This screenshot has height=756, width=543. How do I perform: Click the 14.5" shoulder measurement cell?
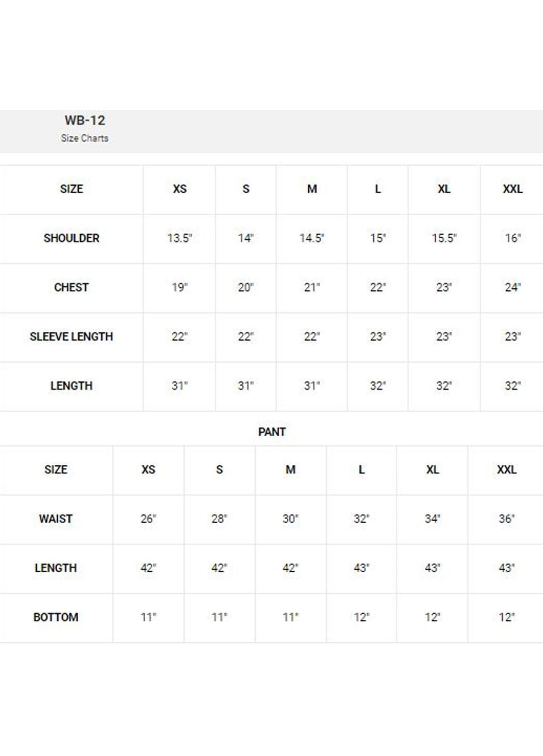coord(312,238)
